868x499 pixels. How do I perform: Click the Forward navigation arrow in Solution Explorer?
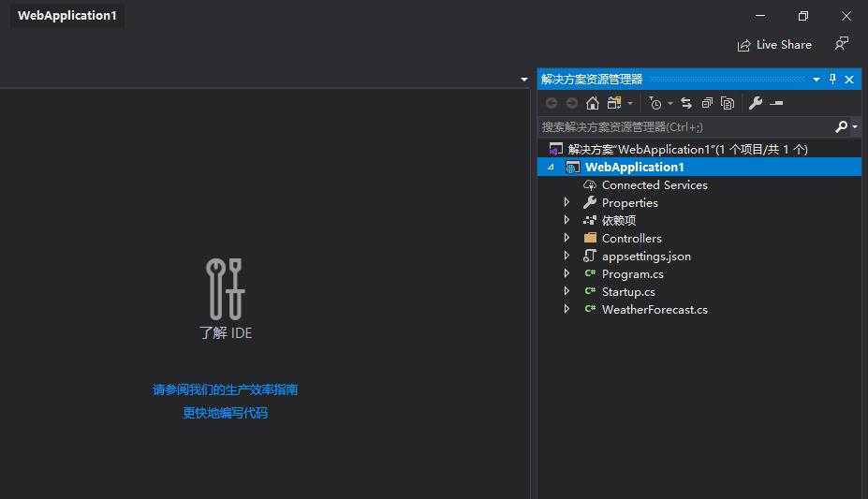572,103
